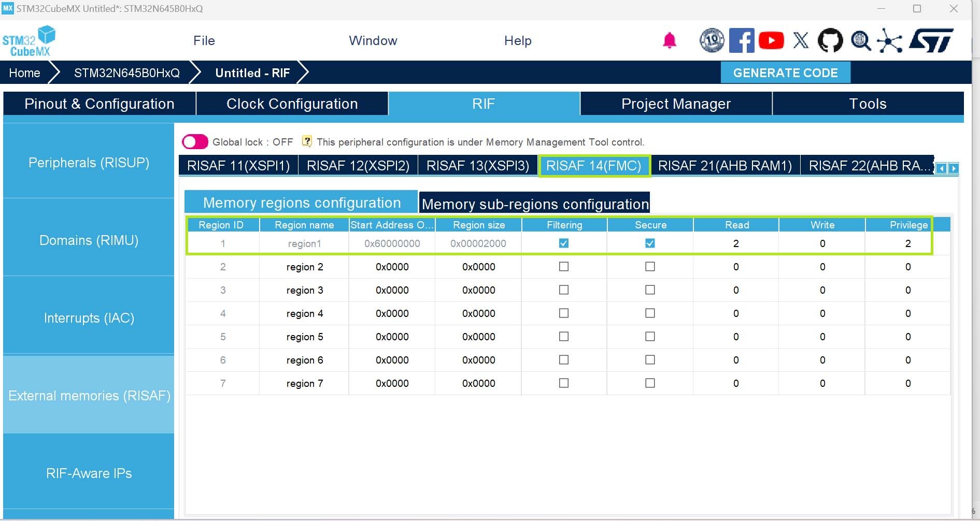This screenshot has height=521, width=980.
Task: Click the STM32CubeMX logo
Action: 29,41
